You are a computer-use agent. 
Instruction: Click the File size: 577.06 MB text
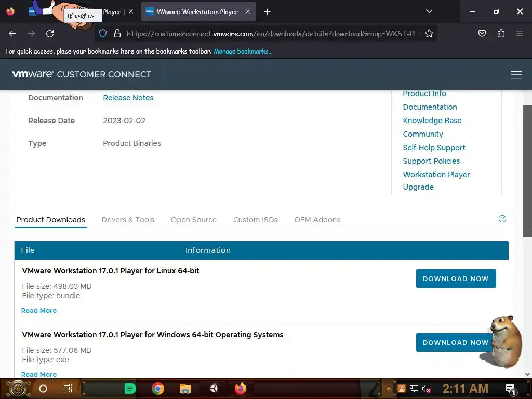(57, 350)
